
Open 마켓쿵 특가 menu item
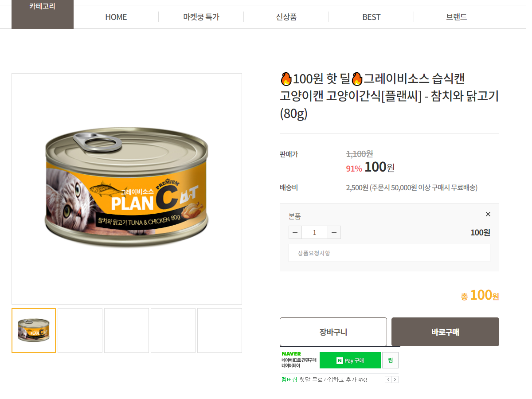pyautogui.click(x=201, y=17)
